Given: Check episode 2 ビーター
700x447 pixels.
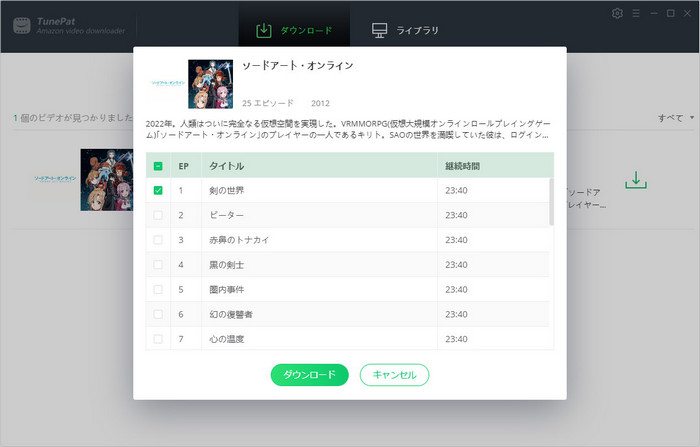Looking at the screenshot, I should pyautogui.click(x=158, y=215).
